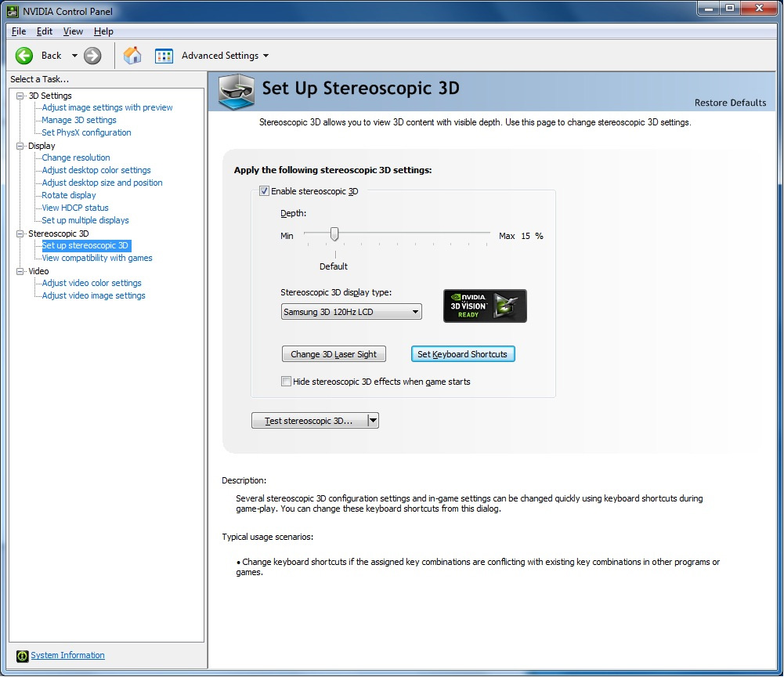The height and width of the screenshot is (677, 784).
Task: Click the grey Forward arrow icon
Action: [x=92, y=56]
